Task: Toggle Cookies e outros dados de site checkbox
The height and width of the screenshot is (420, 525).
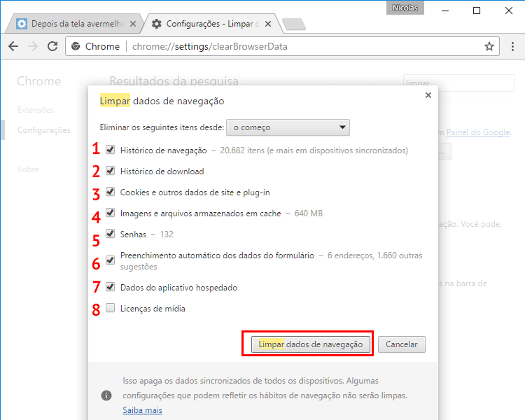Action: coord(110,192)
